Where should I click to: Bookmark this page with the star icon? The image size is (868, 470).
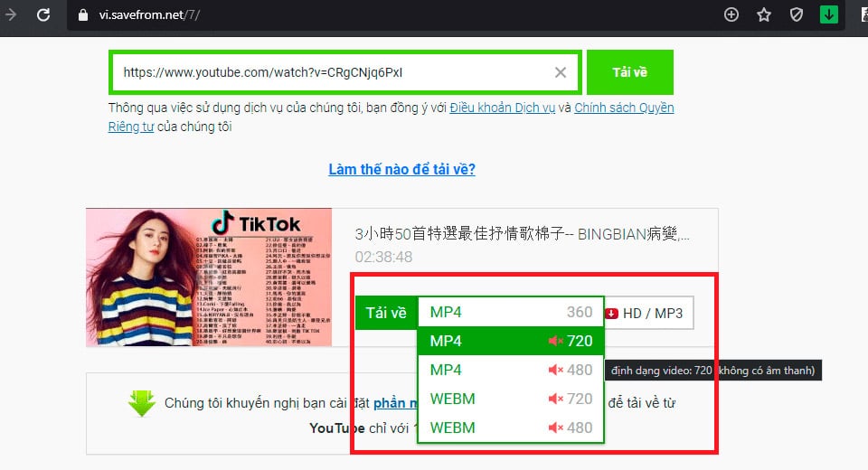pos(764,15)
